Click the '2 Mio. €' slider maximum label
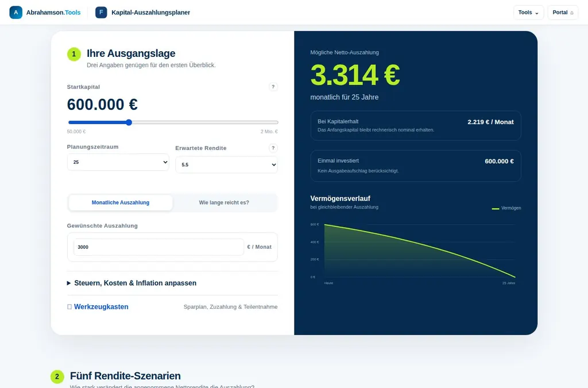588x388 pixels. click(x=269, y=132)
